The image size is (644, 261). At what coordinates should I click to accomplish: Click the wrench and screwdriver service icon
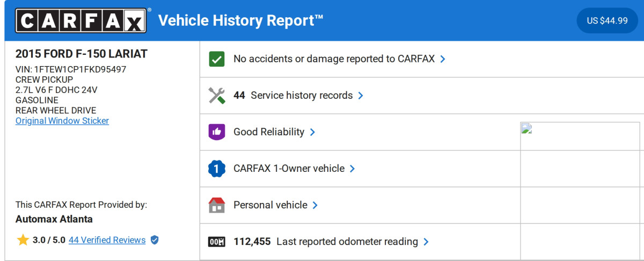217,96
